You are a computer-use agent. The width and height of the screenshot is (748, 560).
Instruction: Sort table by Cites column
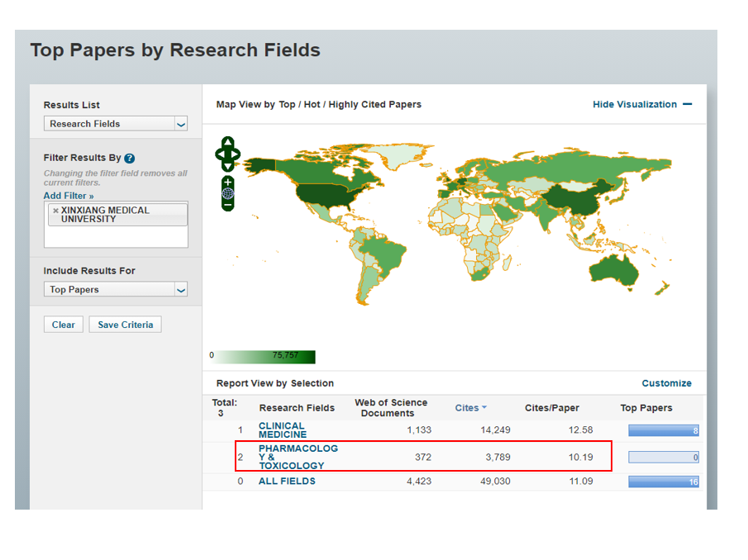click(x=467, y=408)
